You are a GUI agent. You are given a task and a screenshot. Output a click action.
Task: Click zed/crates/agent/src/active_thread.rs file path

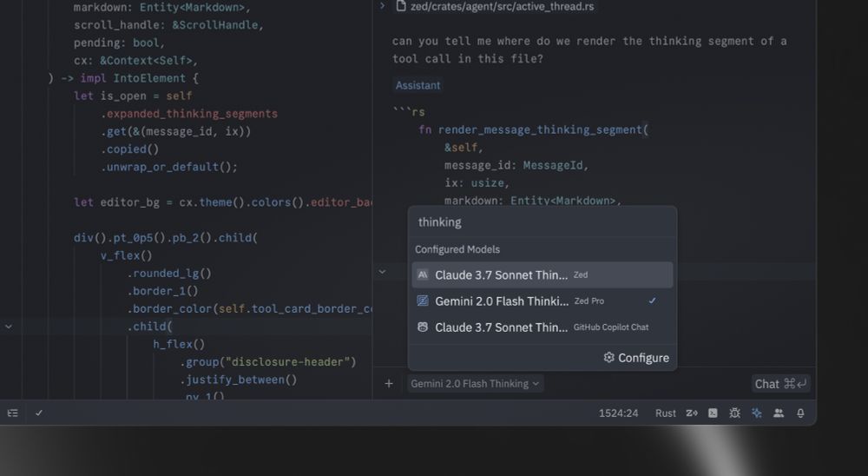pyautogui.click(x=502, y=7)
